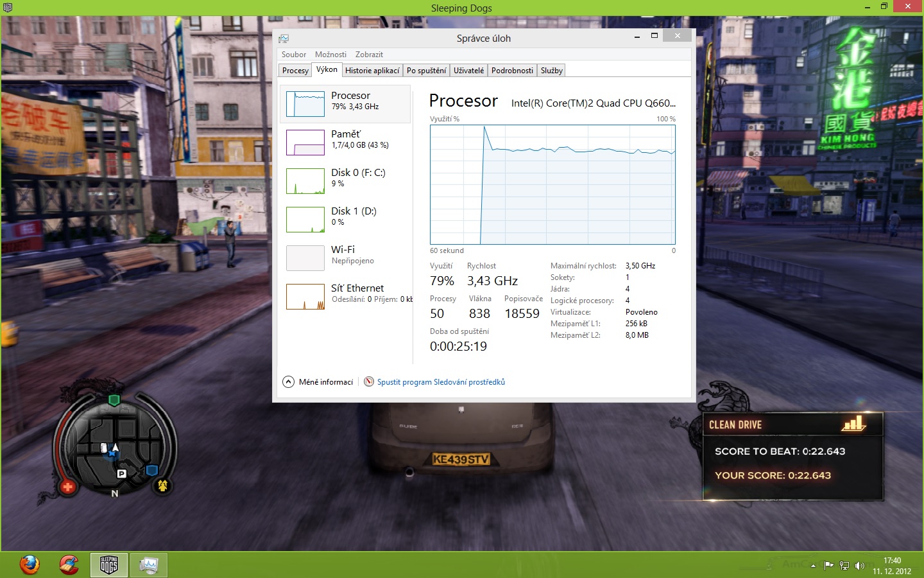924x578 pixels.
Task: Click the uptime value 0:00:25:19
Action: tap(458, 346)
